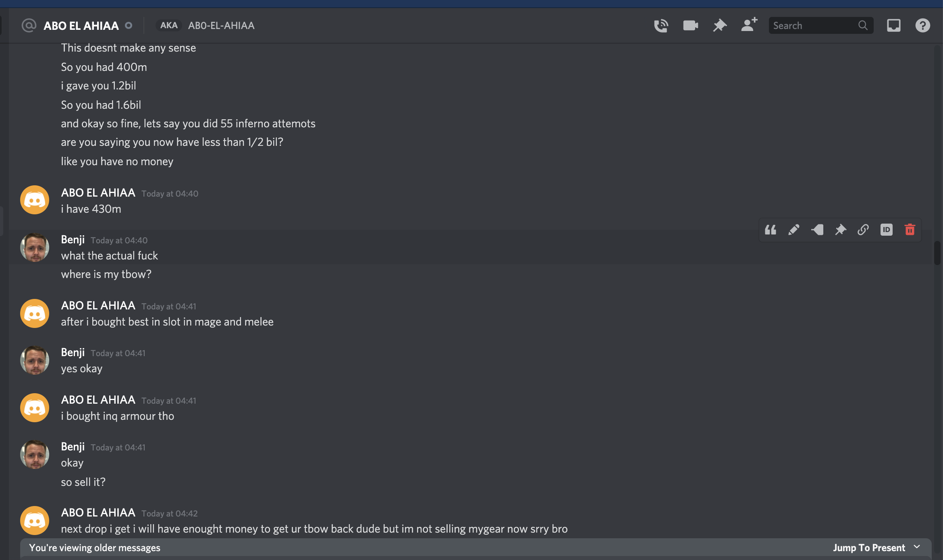The height and width of the screenshot is (560, 943).
Task: Click the delete message trash icon
Action: (909, 229)
